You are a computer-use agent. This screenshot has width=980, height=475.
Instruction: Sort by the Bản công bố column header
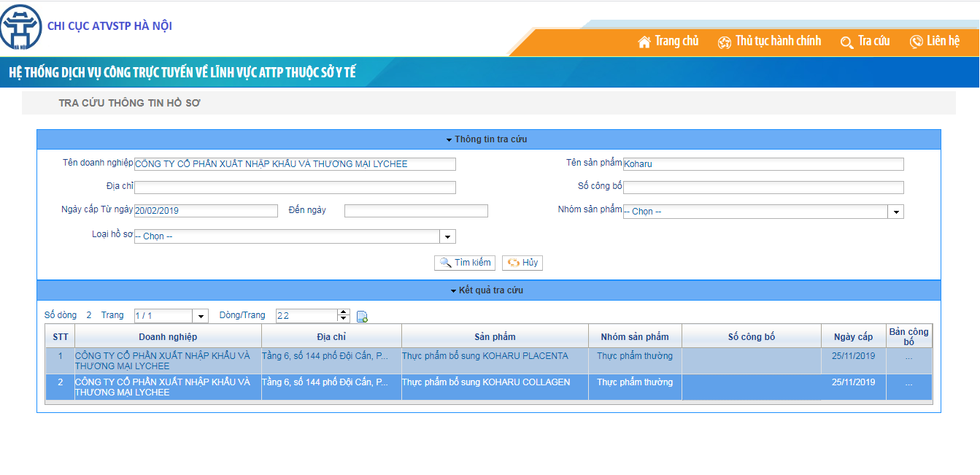pos(908,336)
